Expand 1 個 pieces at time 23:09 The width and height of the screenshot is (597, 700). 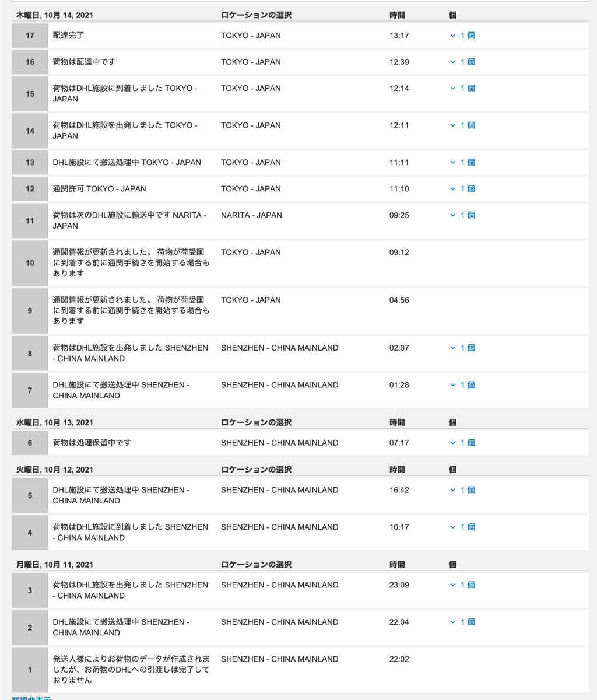(462, 585)
